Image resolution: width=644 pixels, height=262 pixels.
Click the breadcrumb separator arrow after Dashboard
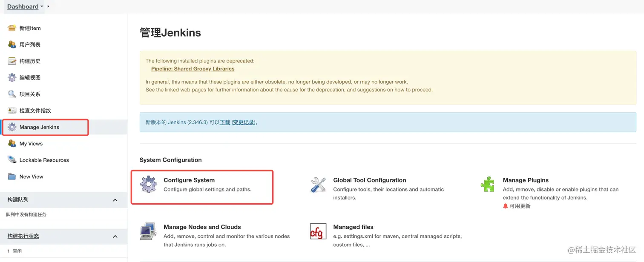(48, 6)
